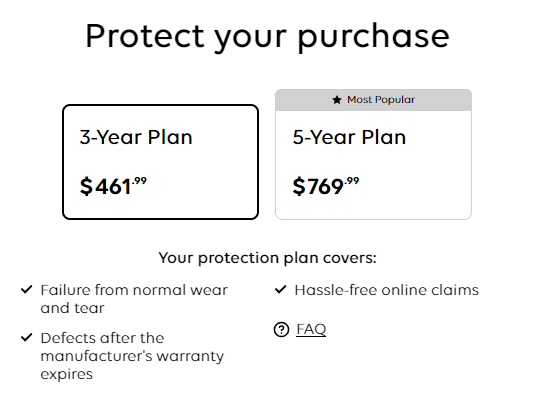Click the $769.99 price

coord(326,186)
